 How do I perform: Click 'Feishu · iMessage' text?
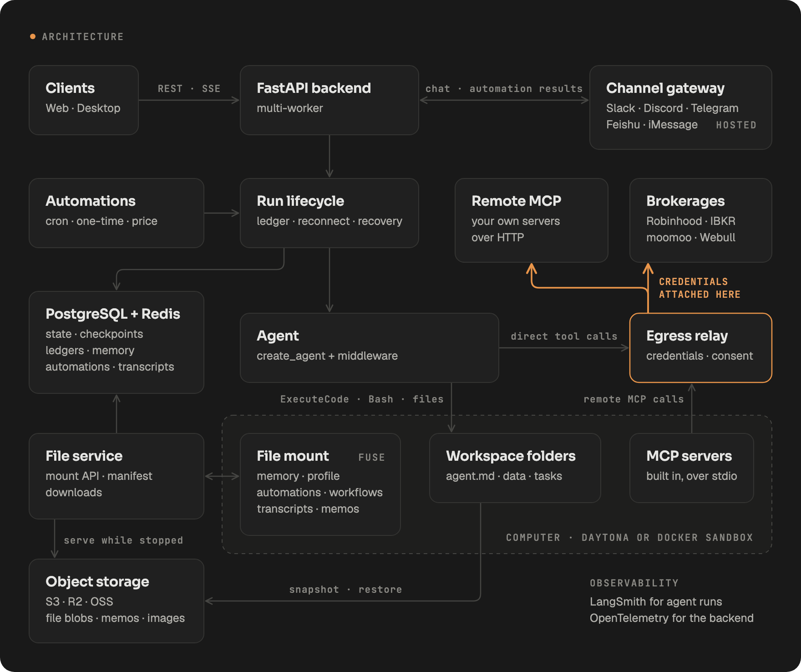[x=652, y=125]
